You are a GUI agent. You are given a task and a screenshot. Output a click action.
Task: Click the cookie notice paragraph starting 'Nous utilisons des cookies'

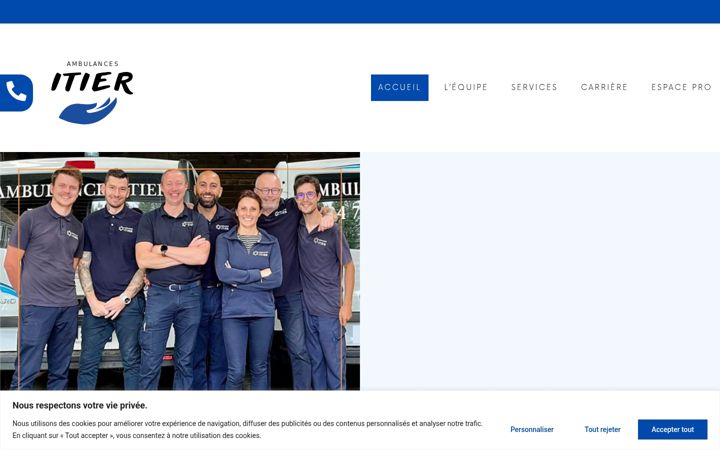pyautogui.click(x=248, y=429)
